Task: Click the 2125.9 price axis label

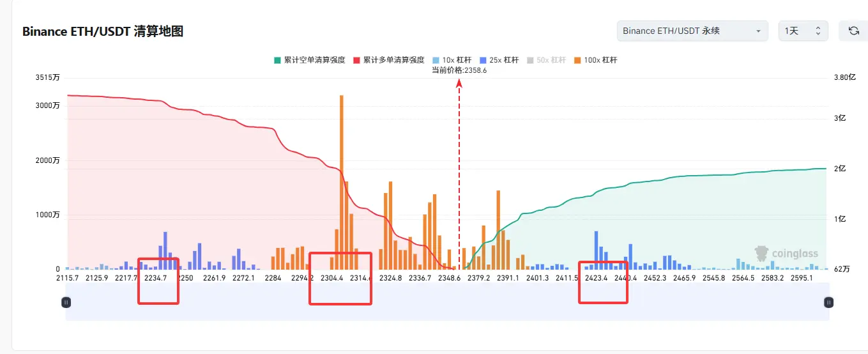Action: click(x=97, y=278)
